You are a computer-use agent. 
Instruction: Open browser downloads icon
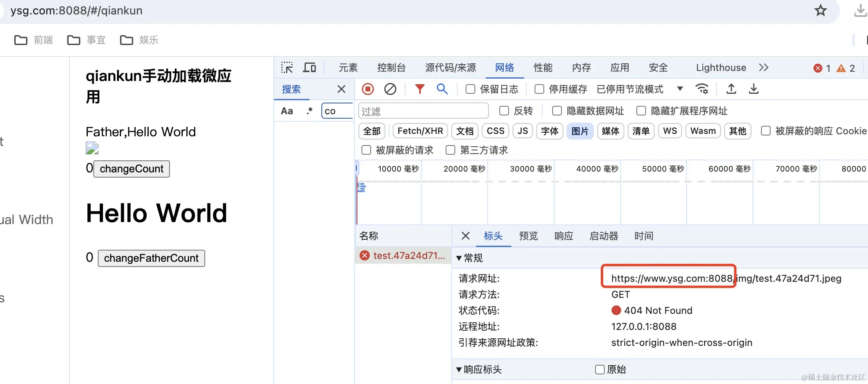[x=860, y=10]
